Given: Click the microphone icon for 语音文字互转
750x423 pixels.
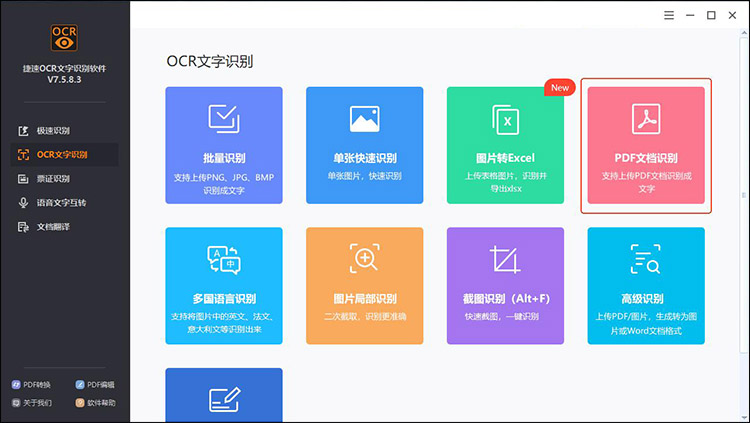Looking at the screenshot, I should pos(23,202).
